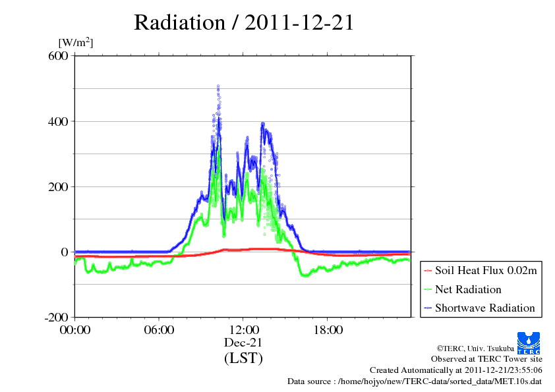555x392 pixels.
Task: Click the '-200' y-axis label
Action: 56,318
